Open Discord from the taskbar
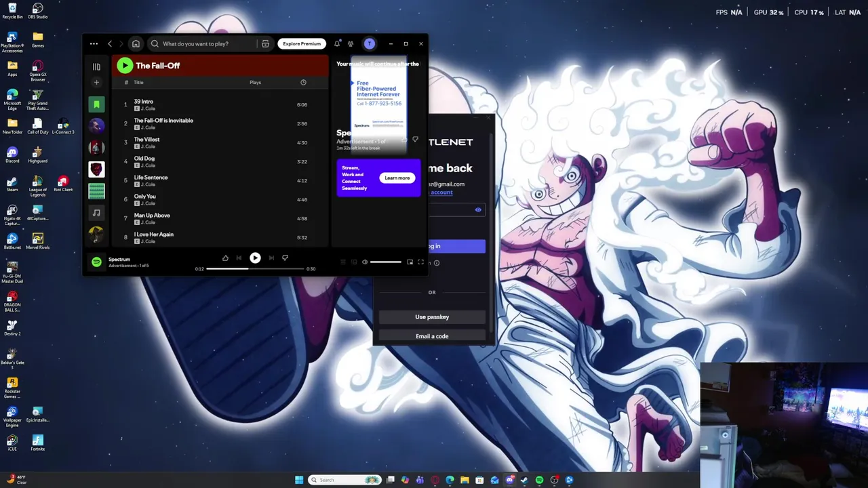The image size is (868, 488). point(509,480)
